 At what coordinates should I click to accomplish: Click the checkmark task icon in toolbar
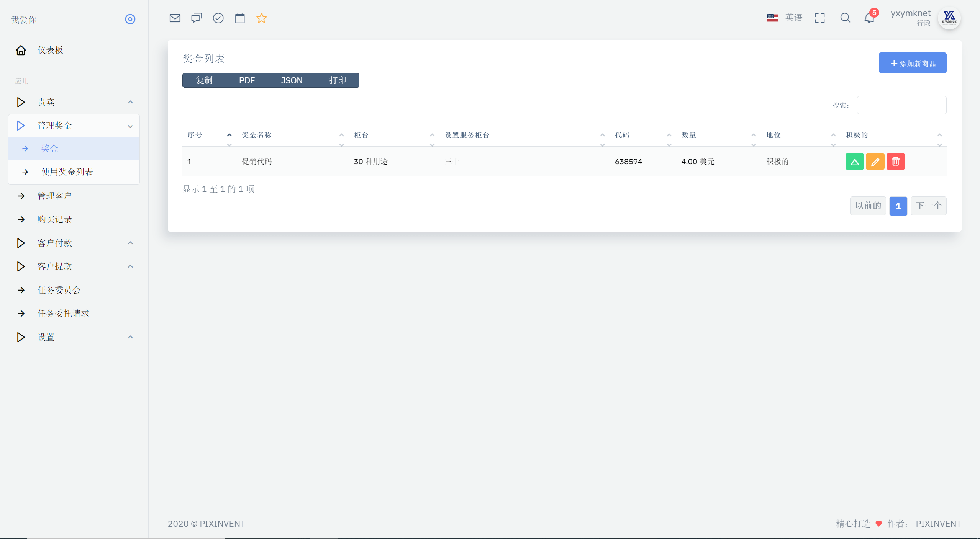[x=218, y=18]
